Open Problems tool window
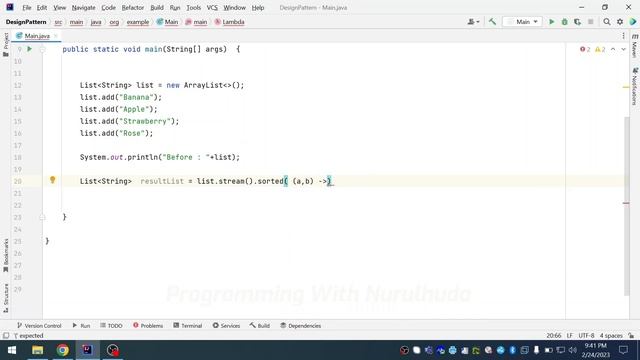640x360 pixels. (x=148, y=326)
